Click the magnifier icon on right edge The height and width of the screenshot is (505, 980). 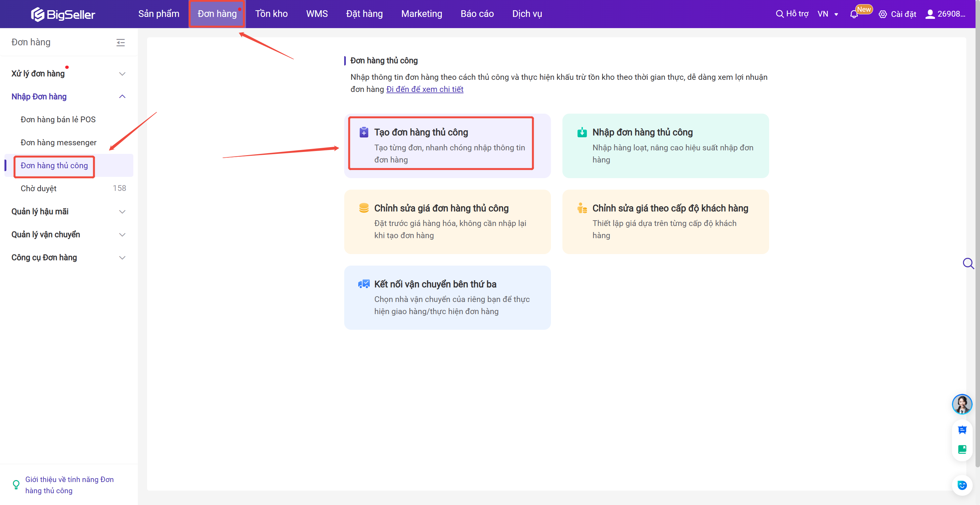[968, 263]
